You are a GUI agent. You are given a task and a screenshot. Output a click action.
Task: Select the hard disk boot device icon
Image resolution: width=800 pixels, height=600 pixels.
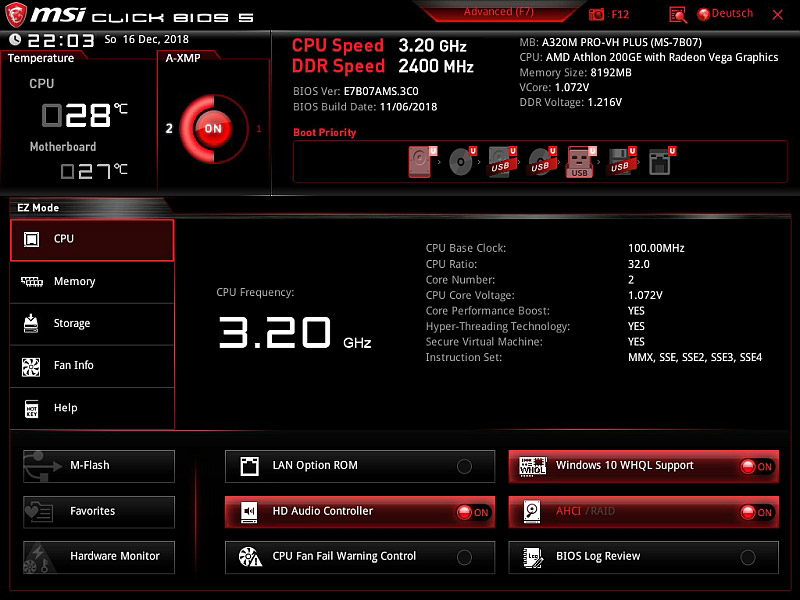420,162
